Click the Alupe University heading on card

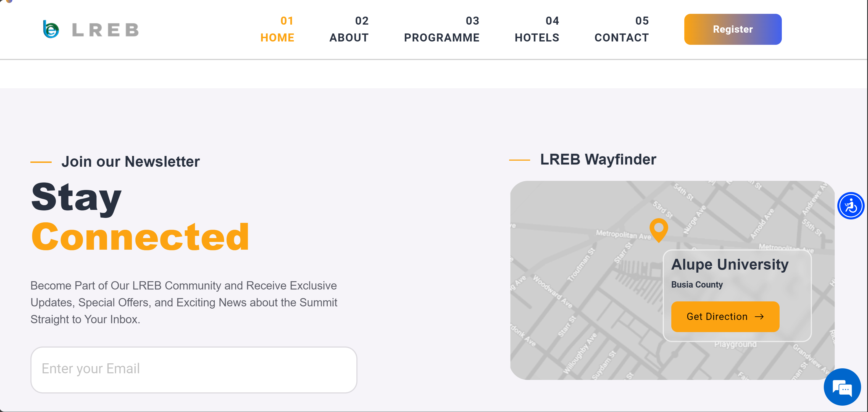(730, 264)
